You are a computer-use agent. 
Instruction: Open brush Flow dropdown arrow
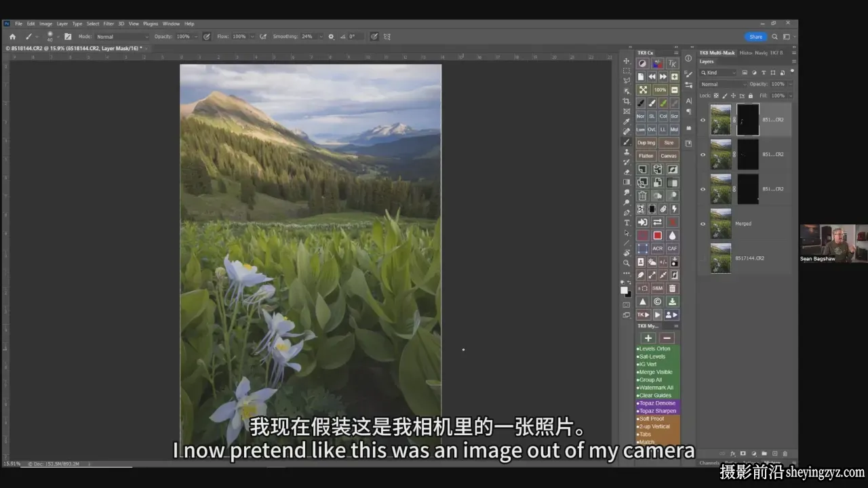click(x=252, y=37)
